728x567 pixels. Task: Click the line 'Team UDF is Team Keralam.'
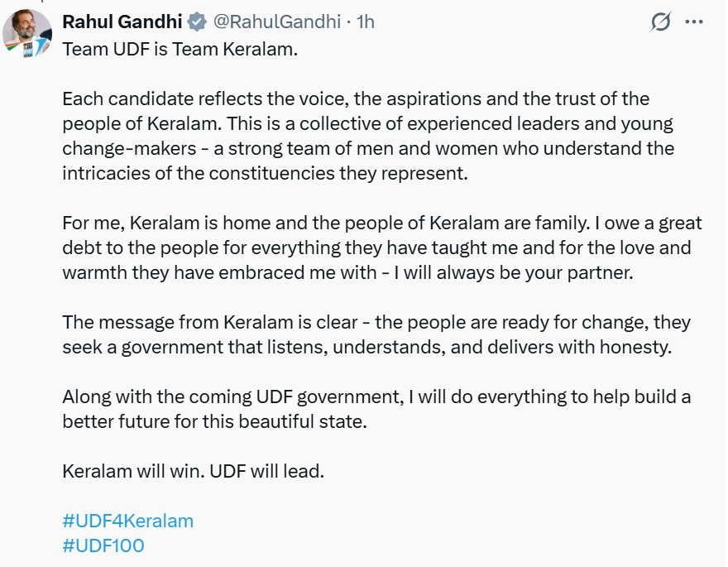click(x=180, y=49)
